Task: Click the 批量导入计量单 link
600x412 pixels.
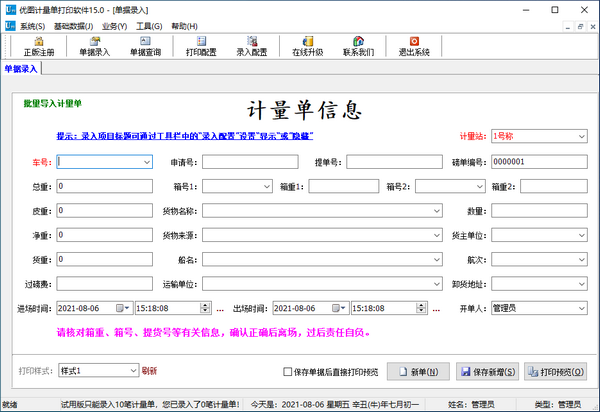Action: (52, 102)
